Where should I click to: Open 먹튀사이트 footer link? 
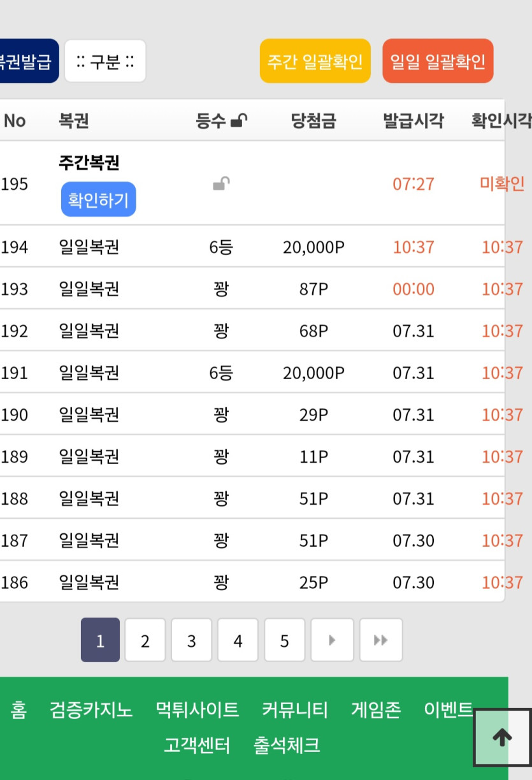pyautogui.click(x=198, y=709)
